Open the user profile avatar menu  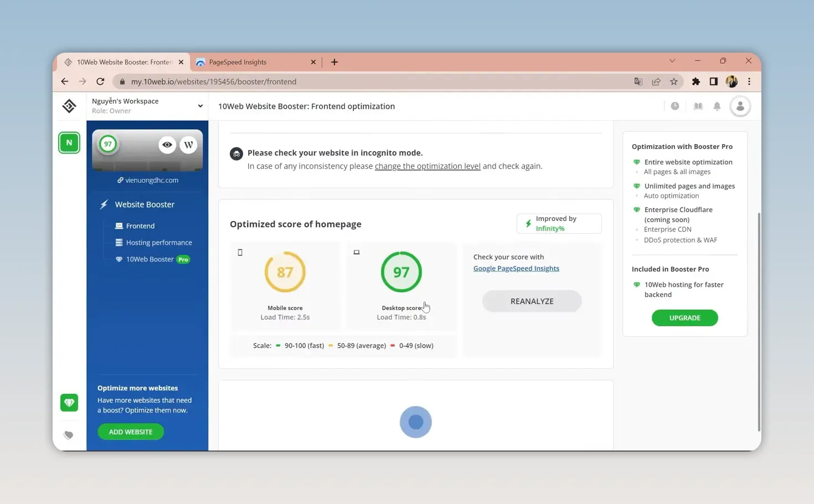(740, 106)
